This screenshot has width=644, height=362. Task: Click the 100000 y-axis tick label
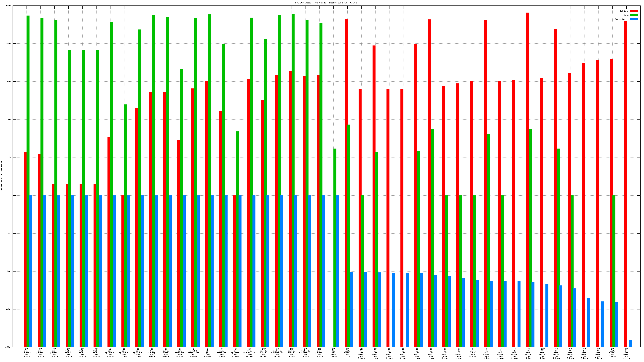coord(8,6)
